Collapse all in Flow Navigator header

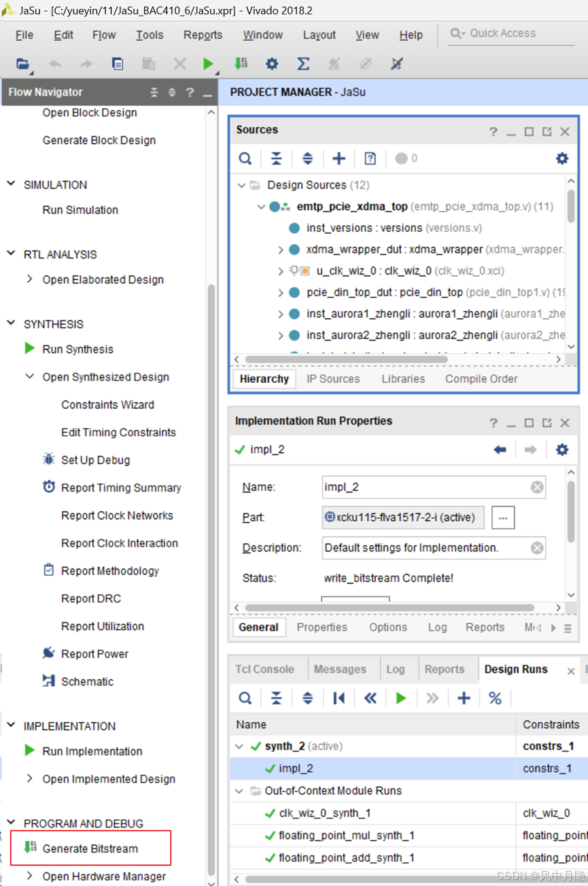(154, 92)
